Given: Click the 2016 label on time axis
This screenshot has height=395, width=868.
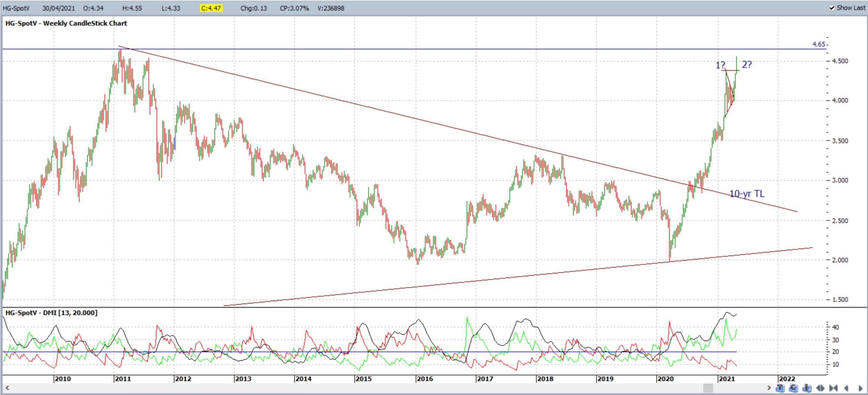Looking at the screenshot, I should [x=424, y=379].
